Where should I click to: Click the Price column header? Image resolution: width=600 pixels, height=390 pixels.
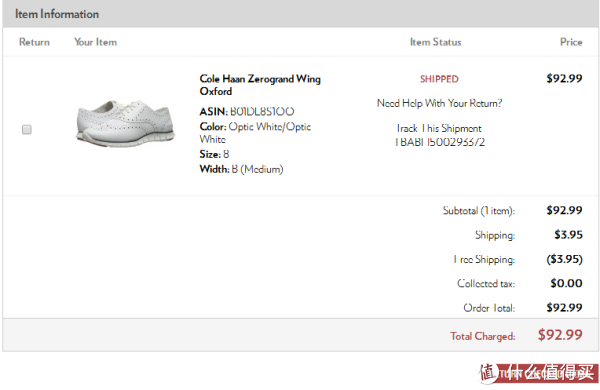pos(571,42)
